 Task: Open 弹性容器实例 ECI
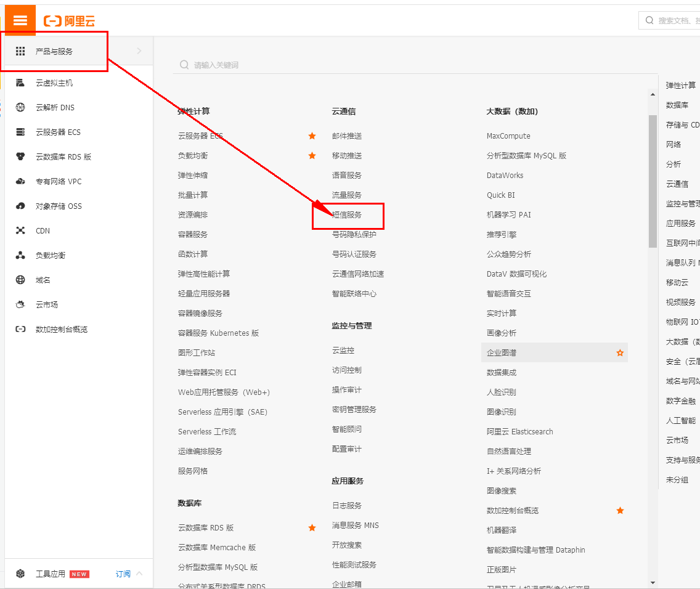(207, 372)
